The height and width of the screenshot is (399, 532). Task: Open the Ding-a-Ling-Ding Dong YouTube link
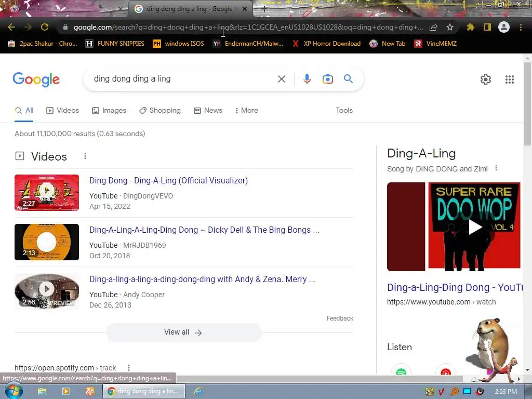pyautogui.click(x=455, y=287)
